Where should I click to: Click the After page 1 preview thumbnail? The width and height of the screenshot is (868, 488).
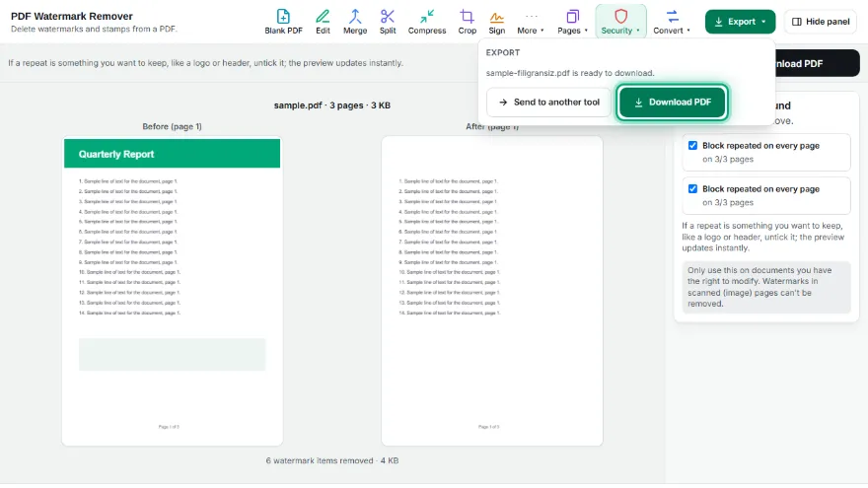coord(491,291)
